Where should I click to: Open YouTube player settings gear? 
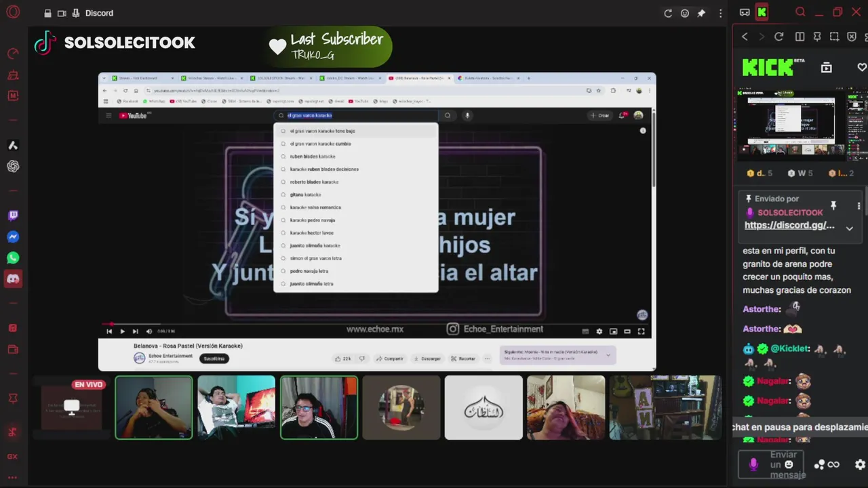599,331
